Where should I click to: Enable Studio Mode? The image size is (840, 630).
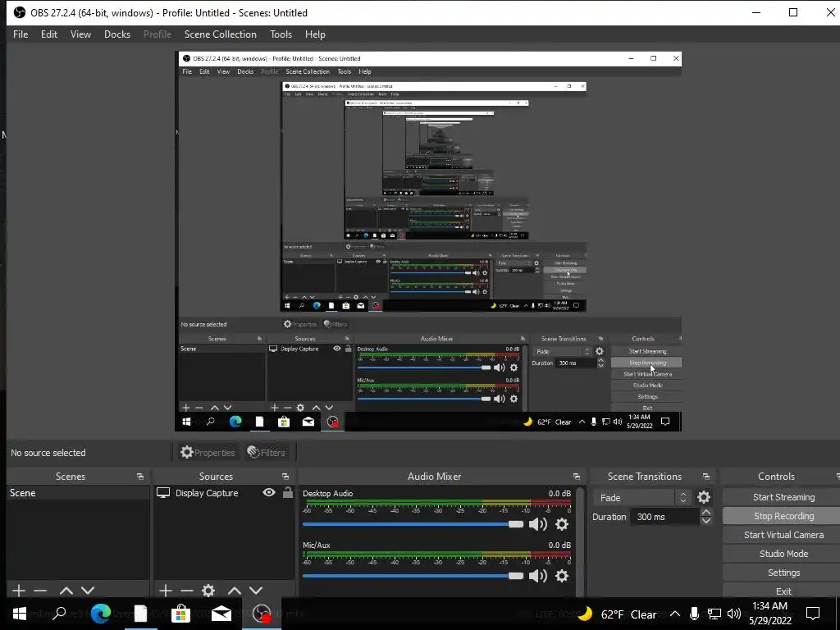[783, 554]
